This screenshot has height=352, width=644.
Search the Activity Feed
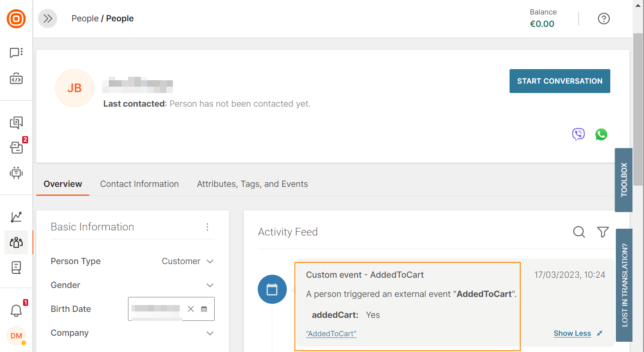[x=579, y=232]
